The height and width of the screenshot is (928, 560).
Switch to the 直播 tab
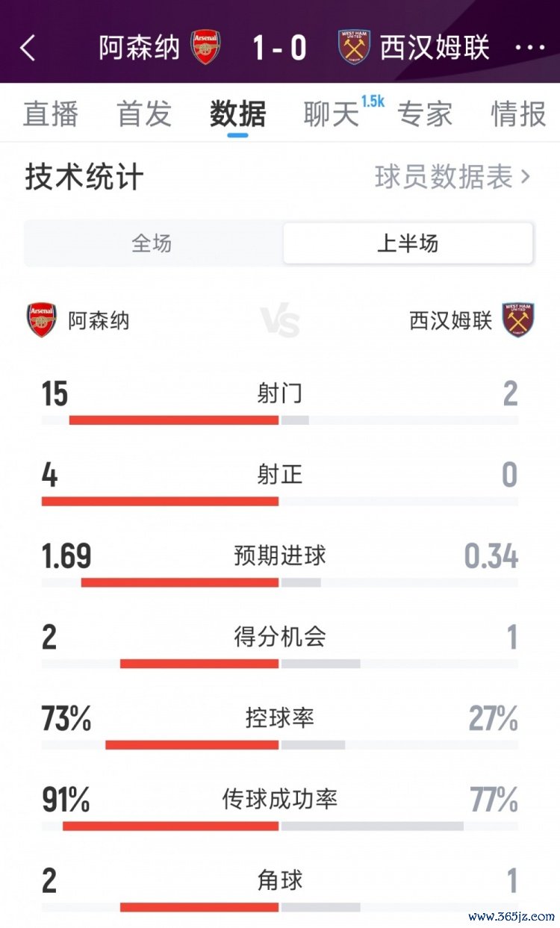coord(51,114)
